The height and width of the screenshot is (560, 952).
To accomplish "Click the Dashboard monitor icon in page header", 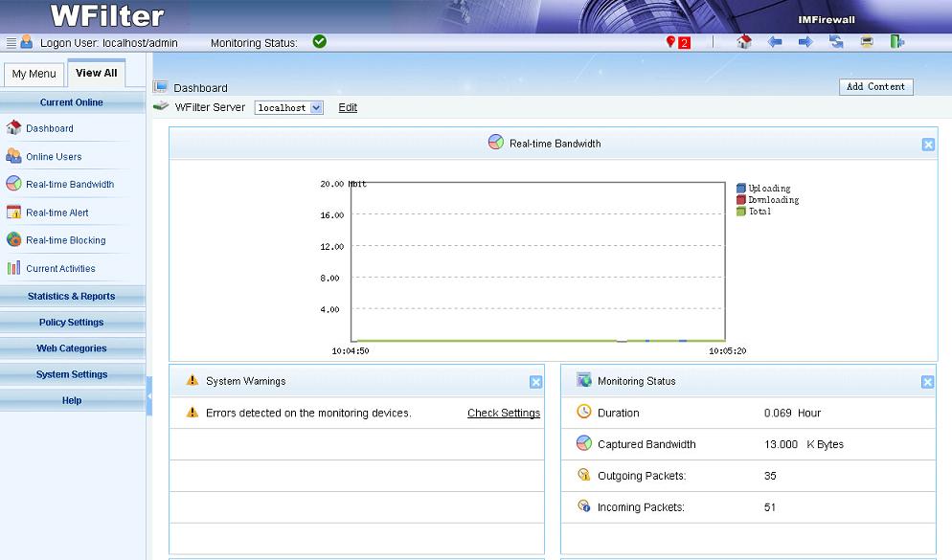I will pyautogui.click(x=160, y=87).
